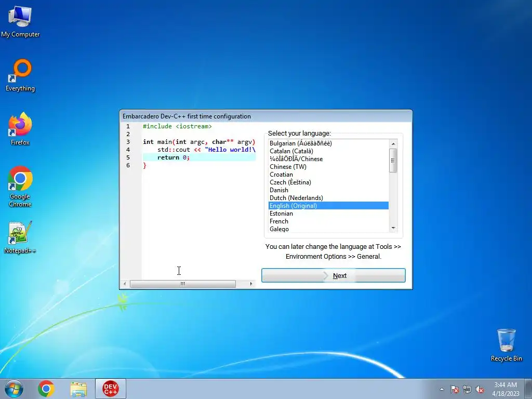
Task: Click network status tray icon
Action: (x=467, y=389)
